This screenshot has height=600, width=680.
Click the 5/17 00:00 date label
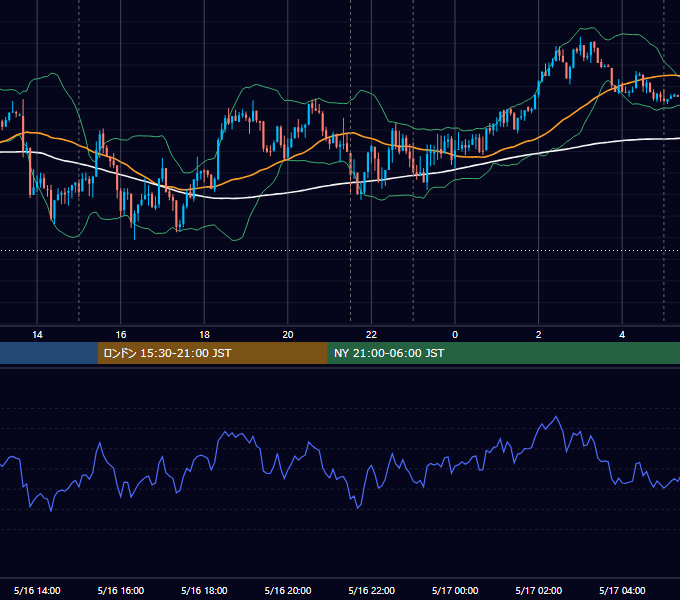point(455,590)
